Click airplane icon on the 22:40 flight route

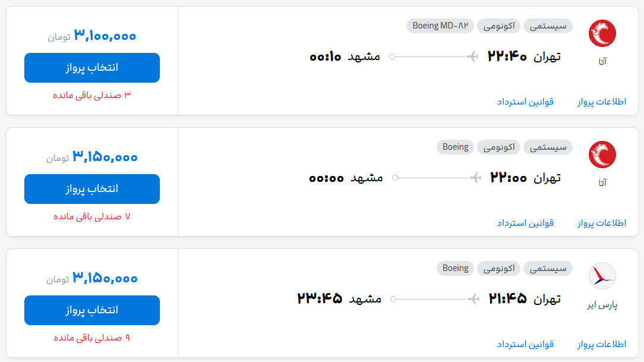tap(473, 56)
